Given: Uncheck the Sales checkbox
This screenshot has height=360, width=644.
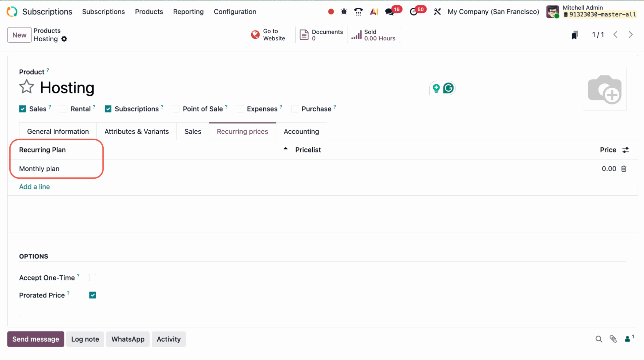Looking at the screenshot, I should pos(22,109).
